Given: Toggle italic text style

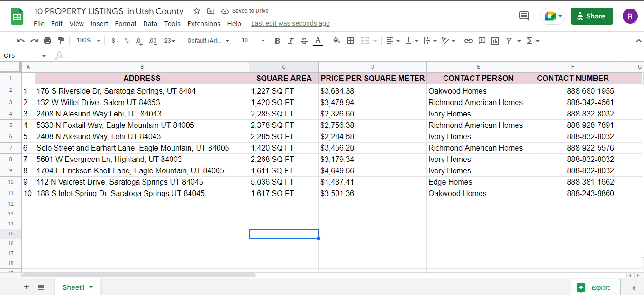Looking at the screenshot, I should coord(291,41).
